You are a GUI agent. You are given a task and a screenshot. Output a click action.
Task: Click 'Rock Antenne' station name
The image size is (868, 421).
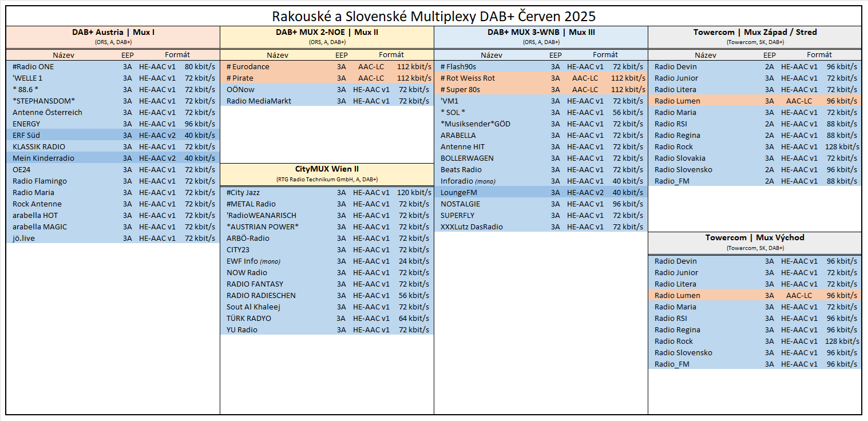[x=37, y=204]
